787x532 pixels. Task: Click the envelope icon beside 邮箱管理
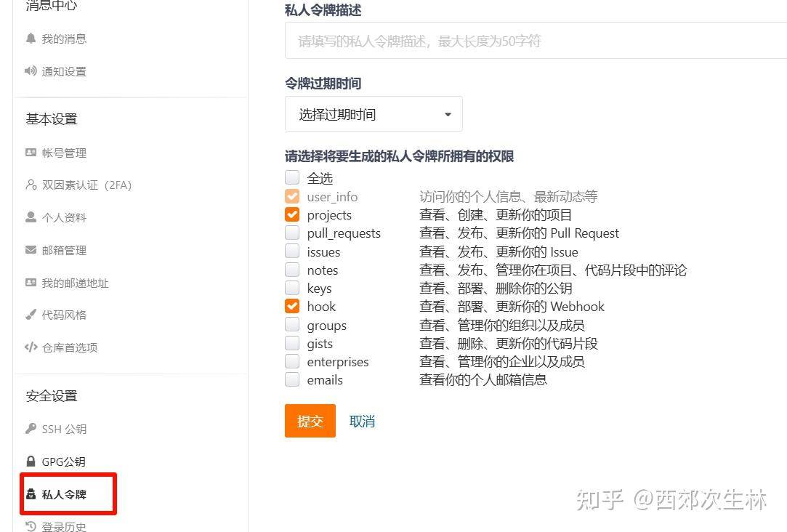coord(31,249)
